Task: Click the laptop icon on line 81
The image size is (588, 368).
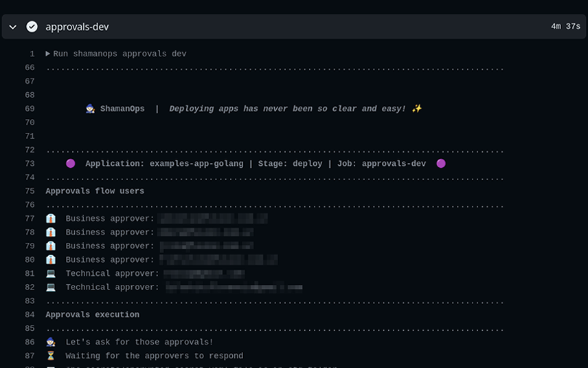Action: point(51,273)
